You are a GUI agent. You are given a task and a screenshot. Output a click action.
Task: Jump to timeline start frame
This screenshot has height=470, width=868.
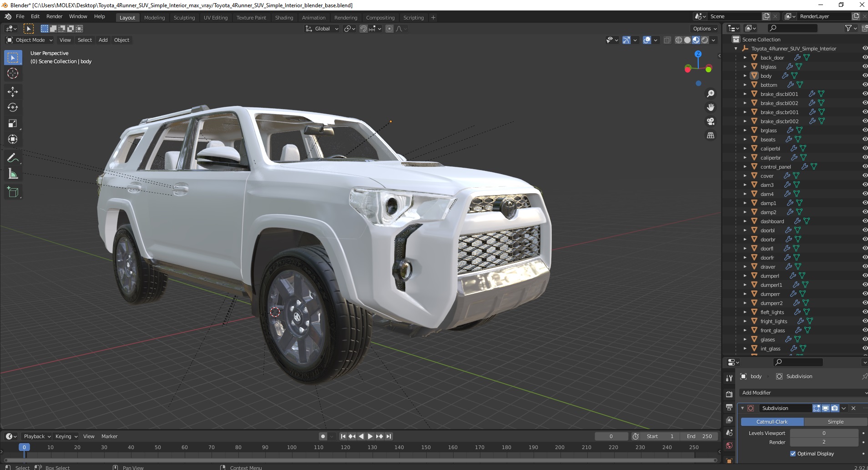click(343, 436)
